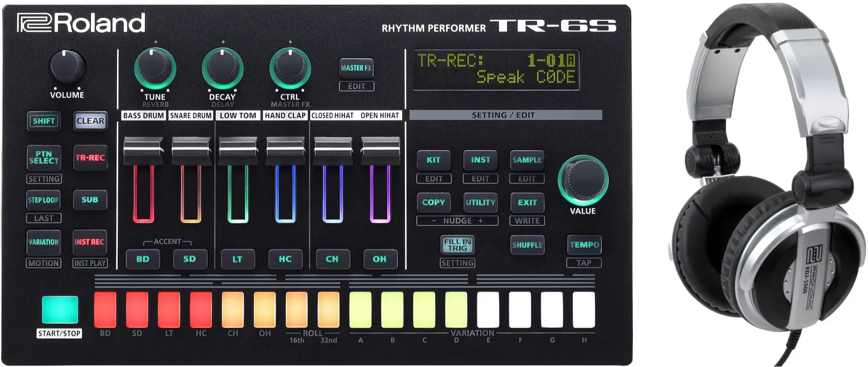Tap the white Variation G step pad
Image resolution: width=868 pixels, height=367 pixels.
pyautogui.click(x=552, y=310)
